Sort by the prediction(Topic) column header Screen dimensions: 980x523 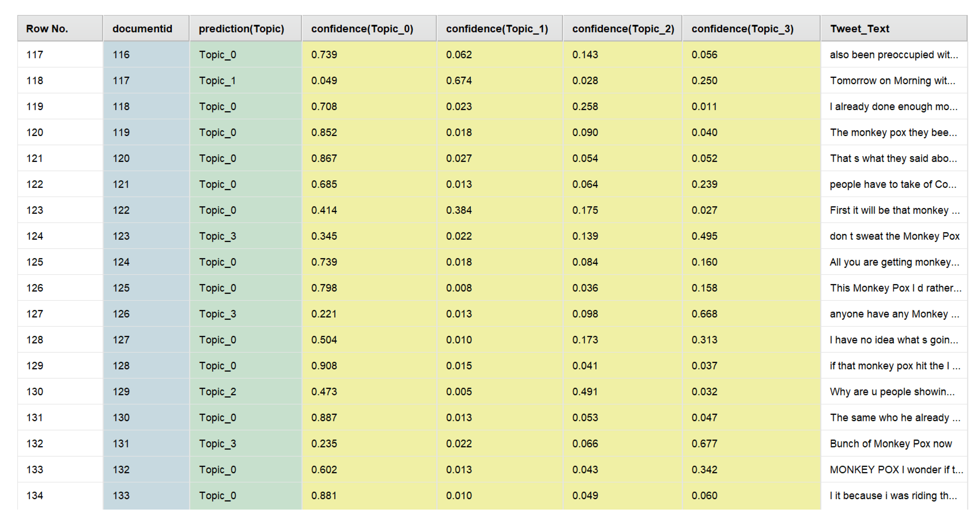[241, 28]
